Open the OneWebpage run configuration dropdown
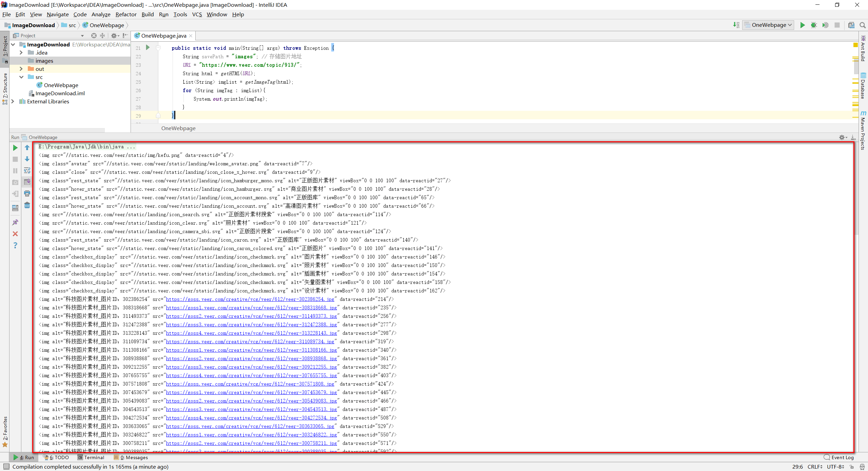The width and height of the screenshot is (868, 471). click(x=768, y=25)
